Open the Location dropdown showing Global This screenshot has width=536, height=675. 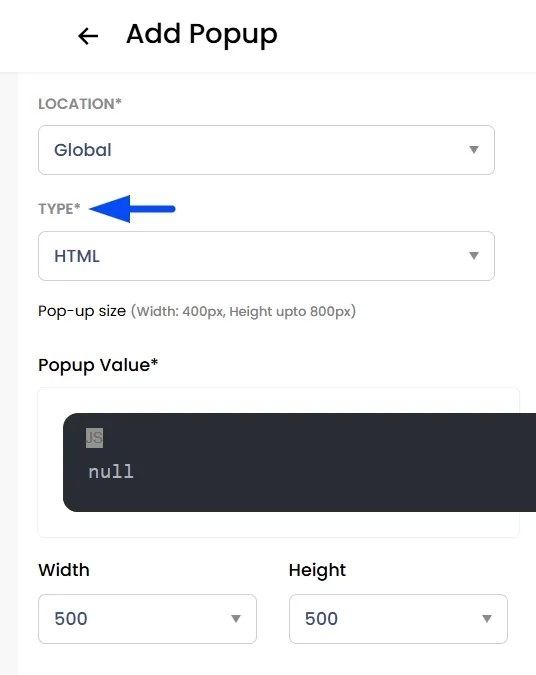click(266, 150)
